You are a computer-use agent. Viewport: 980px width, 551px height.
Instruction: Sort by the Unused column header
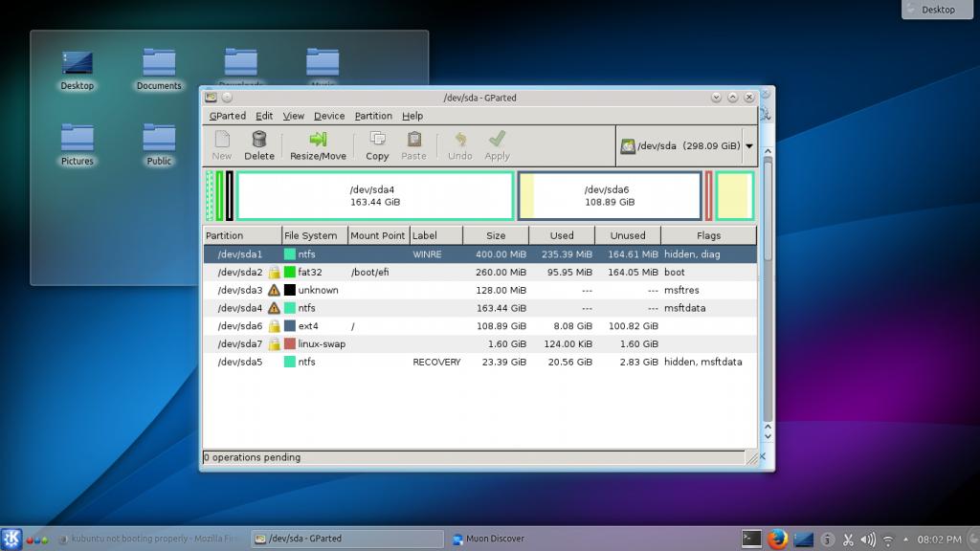pos(628,235)
